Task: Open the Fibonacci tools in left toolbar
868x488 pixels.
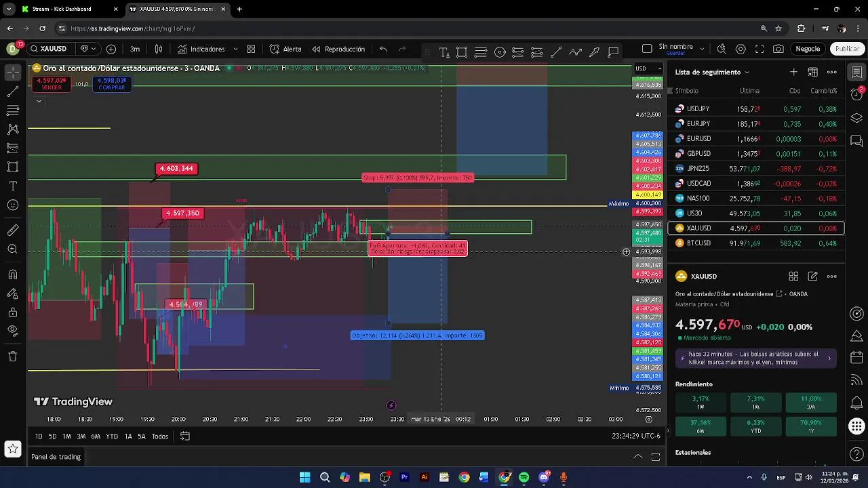Action: [13, 110]
